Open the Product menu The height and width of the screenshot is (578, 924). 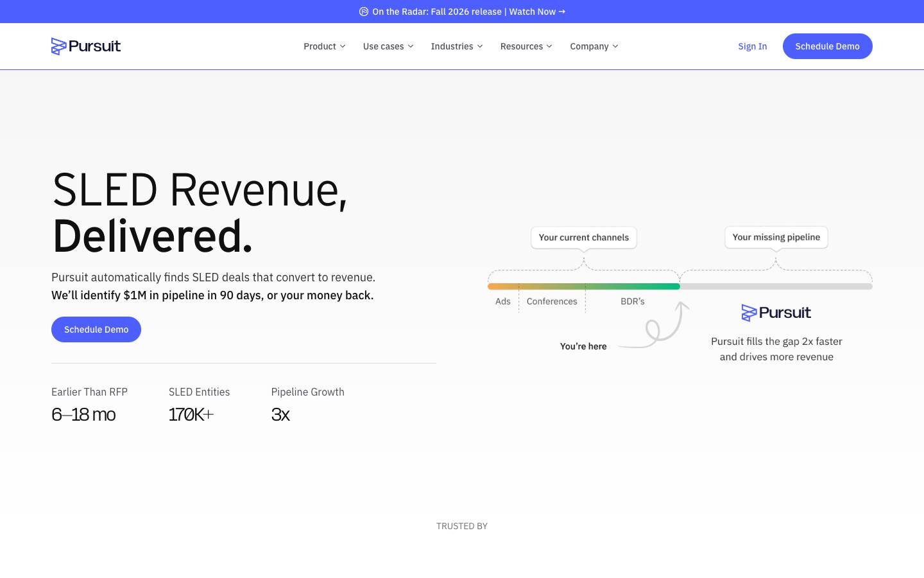click(x=325, y=46)
